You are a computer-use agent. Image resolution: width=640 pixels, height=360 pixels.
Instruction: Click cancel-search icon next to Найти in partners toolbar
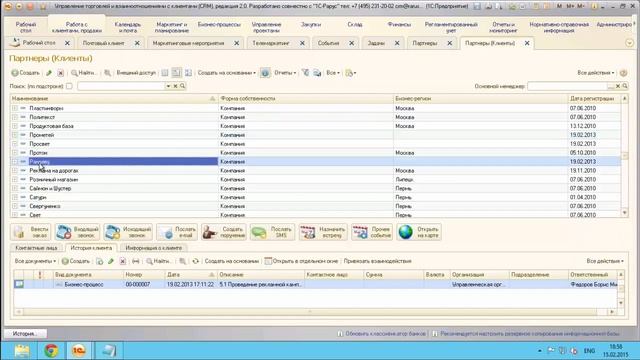point(107,73)
